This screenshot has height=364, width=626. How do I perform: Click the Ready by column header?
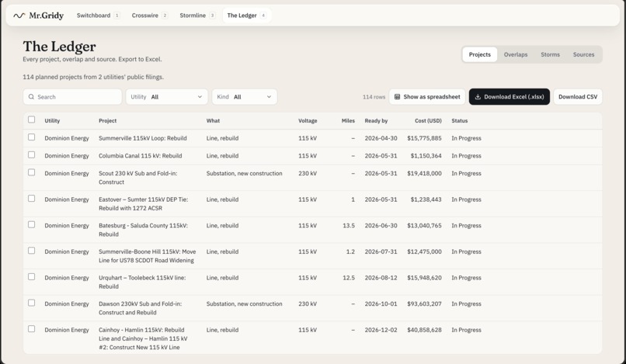[x=376, y=120]
